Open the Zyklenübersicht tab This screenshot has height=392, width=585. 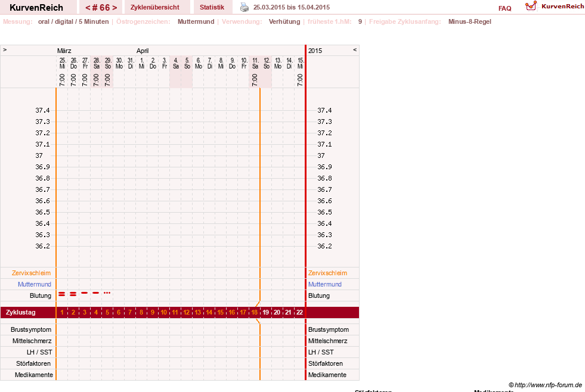(155, 7)
